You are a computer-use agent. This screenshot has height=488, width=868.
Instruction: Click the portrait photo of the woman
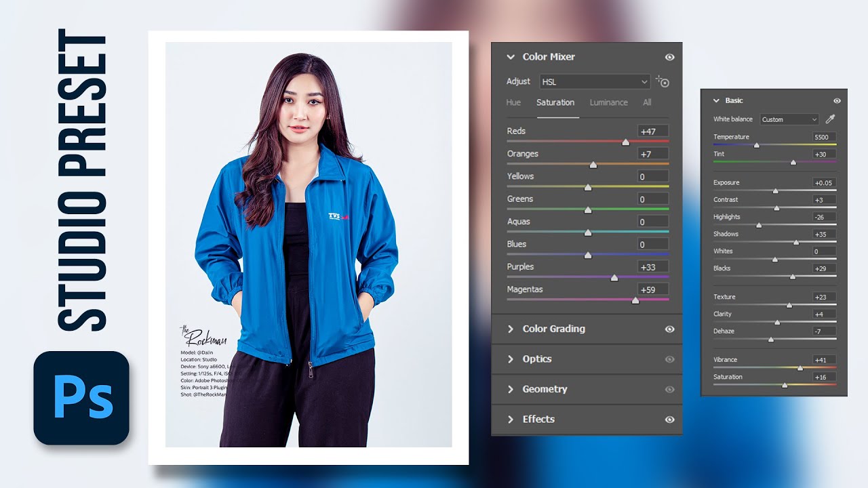click(x=309, y=245)
